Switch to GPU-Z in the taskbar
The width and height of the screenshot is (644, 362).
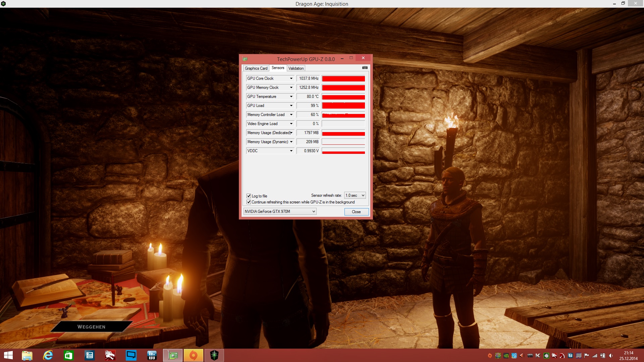[x=173, y=355]
